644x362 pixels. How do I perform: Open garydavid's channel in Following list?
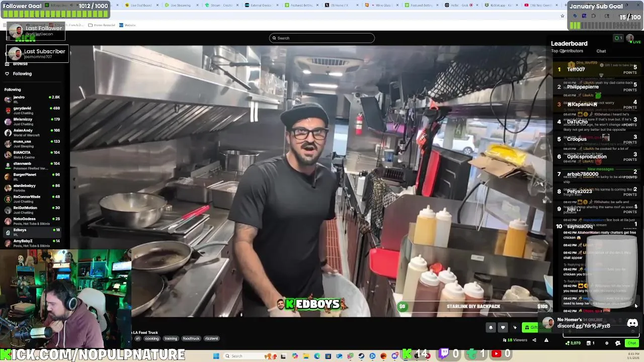(x=32, y=110)
